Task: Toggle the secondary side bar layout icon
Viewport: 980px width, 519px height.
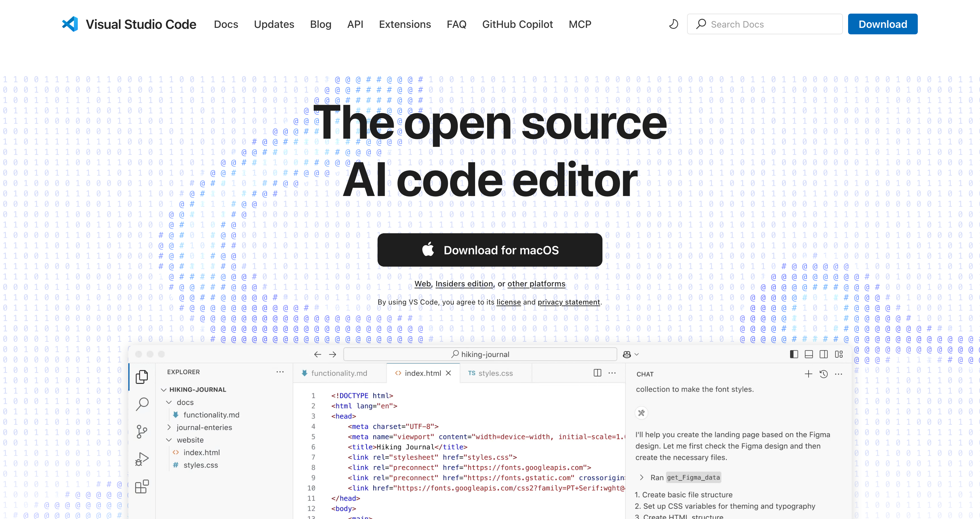Action: coord(824,354)
